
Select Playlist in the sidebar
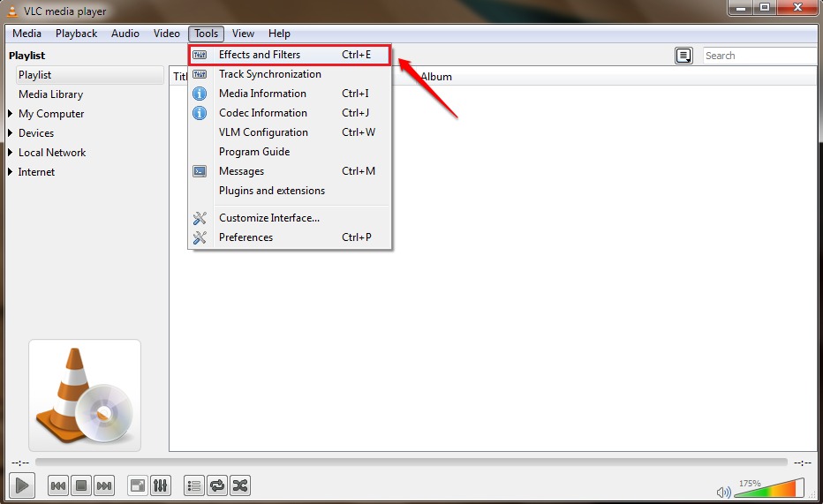pos(90,75)
